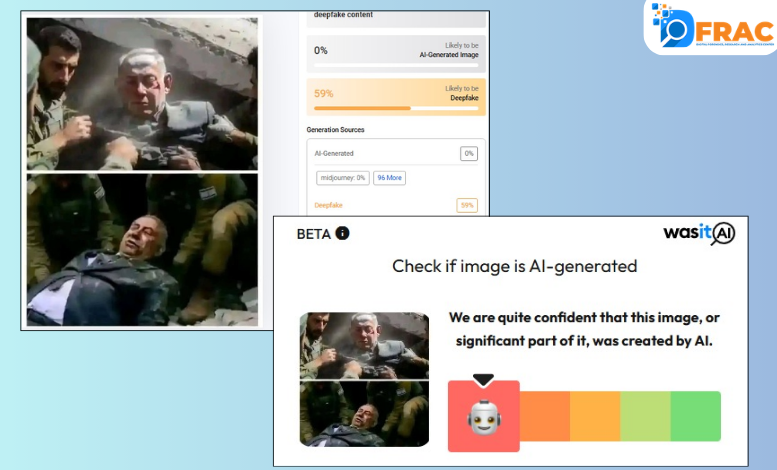Click the robot face icon
This screenshot has width=777, height=470.
pos(484,418)
